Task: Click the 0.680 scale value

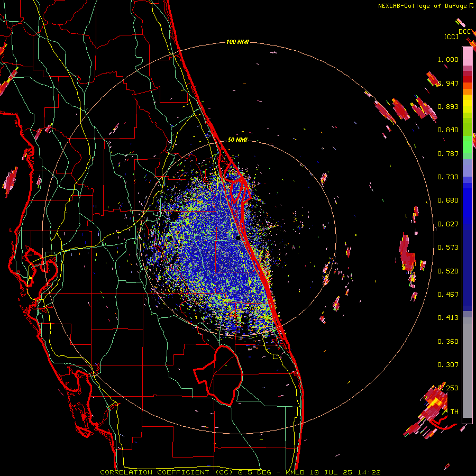Action: coord(448,200)
